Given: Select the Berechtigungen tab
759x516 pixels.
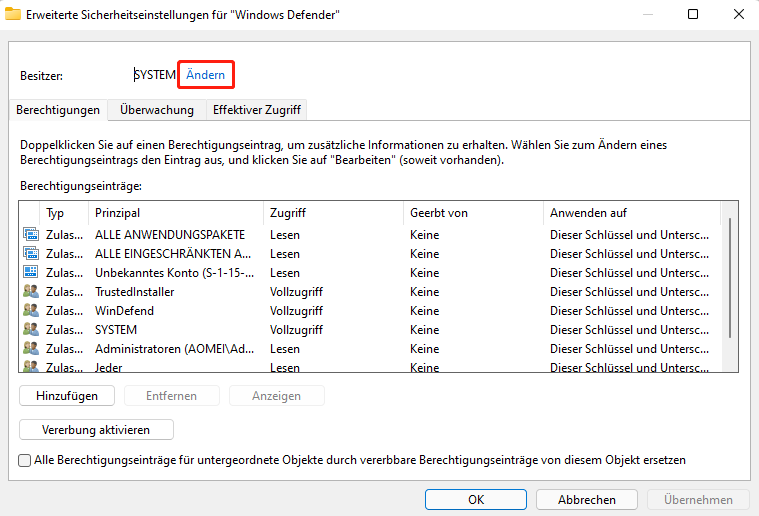Looking at the screenshot, I should (x=58, y=110).
